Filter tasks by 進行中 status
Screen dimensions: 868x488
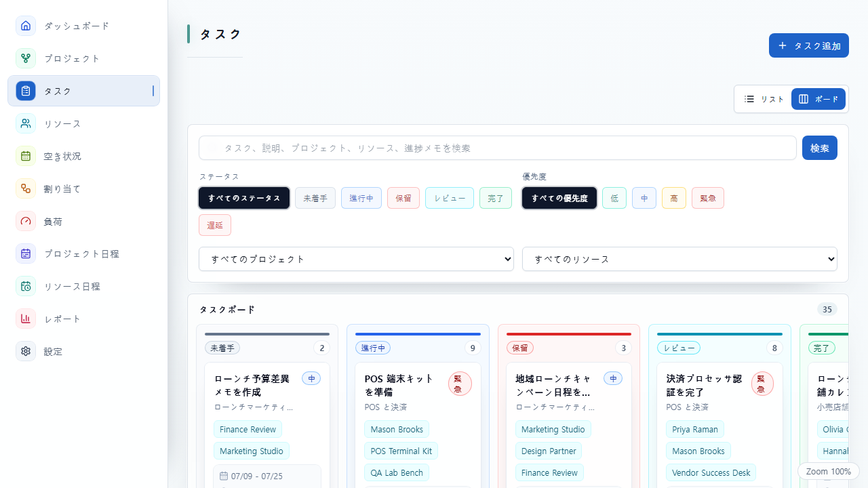(361, 198)
